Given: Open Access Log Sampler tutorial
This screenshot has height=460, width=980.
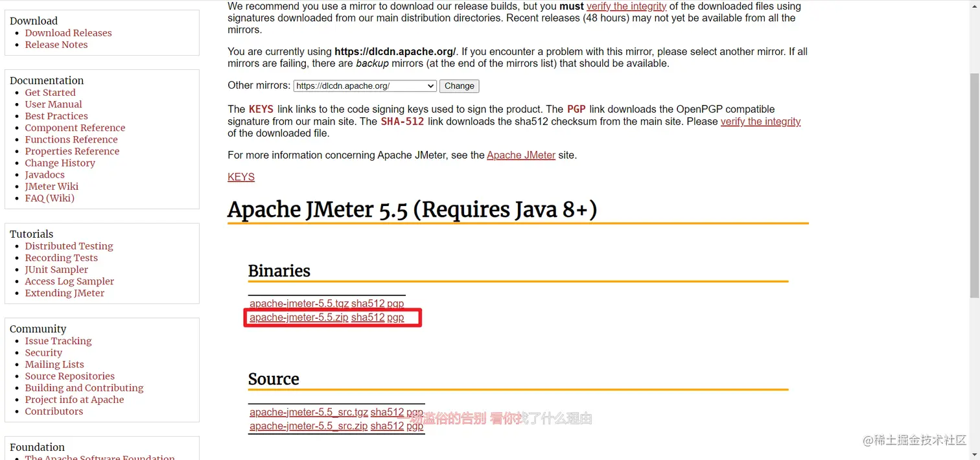Looking at the screenshot, I should coord(69,281).
